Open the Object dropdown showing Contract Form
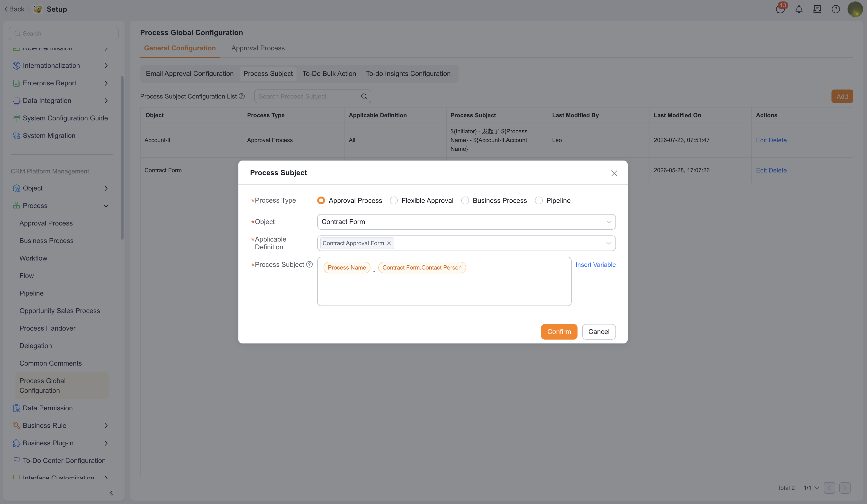This screenshot has height=504, width=867. (x=466, y=222)
